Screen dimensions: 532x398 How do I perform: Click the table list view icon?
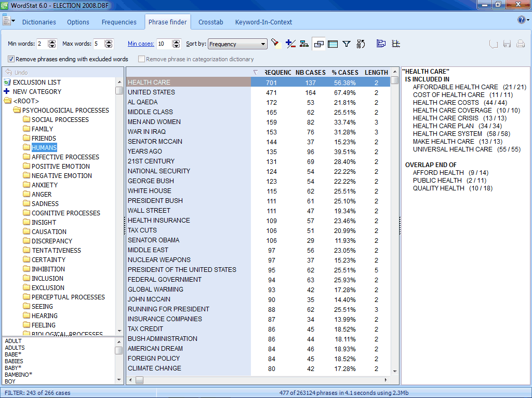[x=333, y=44]
